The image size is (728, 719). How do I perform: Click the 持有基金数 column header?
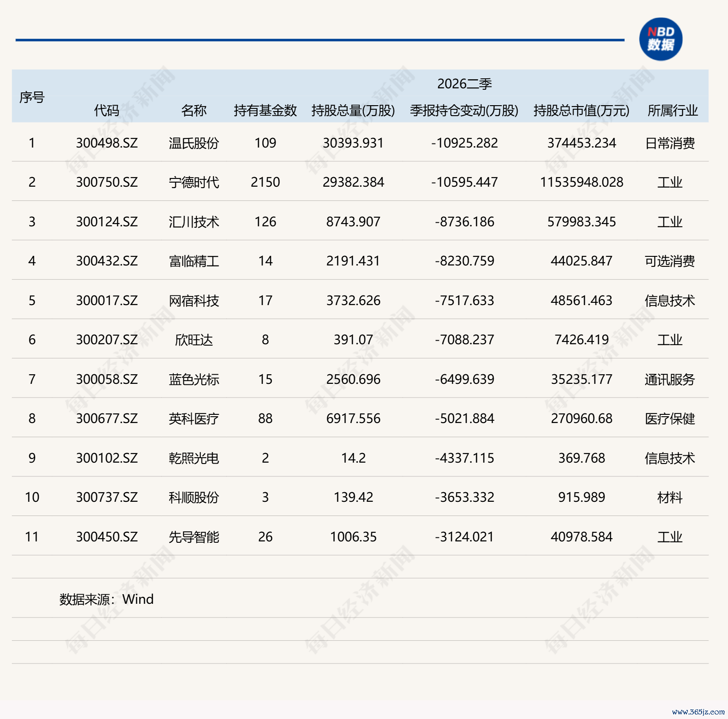[265, 110]
